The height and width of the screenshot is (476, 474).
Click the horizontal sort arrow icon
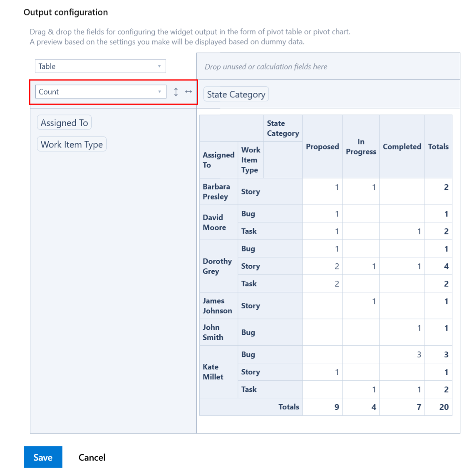pos(189,92)
